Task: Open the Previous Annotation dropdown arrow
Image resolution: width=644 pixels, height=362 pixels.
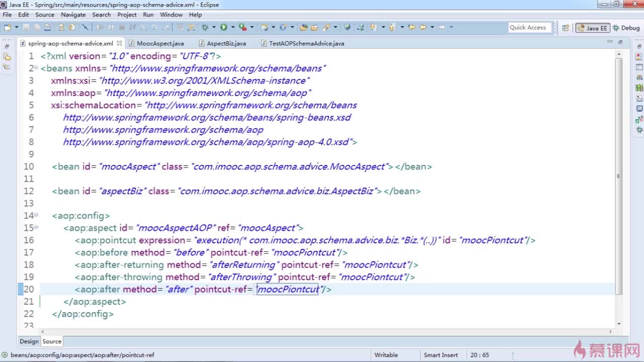Action: coord(402,27)
